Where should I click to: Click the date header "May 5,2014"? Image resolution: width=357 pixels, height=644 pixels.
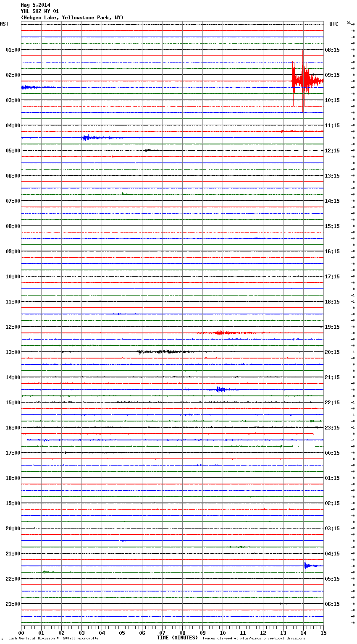tap(35, 5)
